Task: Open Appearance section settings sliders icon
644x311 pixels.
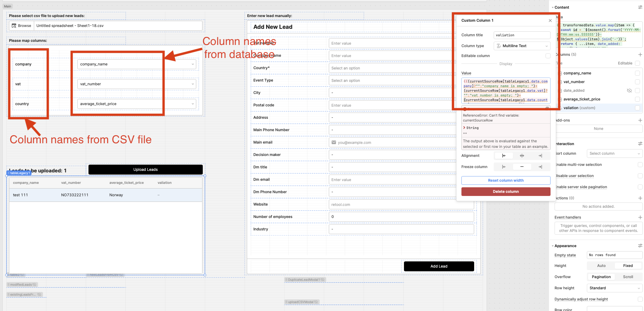Action: point(640,246)
